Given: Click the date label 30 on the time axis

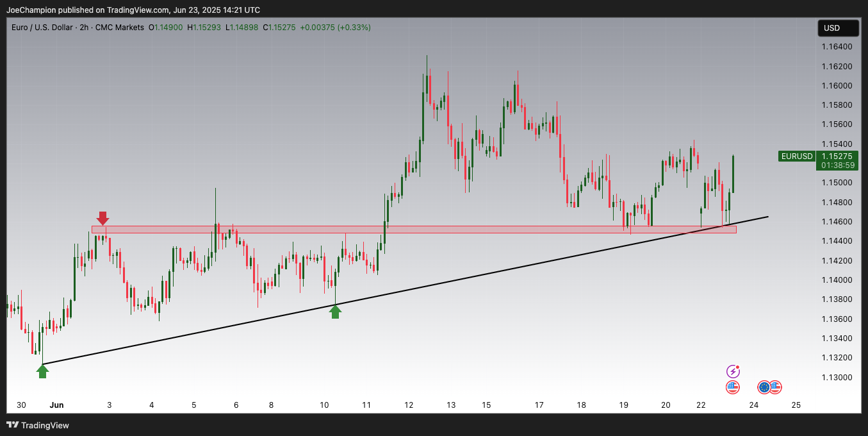Looking at the screenshot, I should (21, 405).
